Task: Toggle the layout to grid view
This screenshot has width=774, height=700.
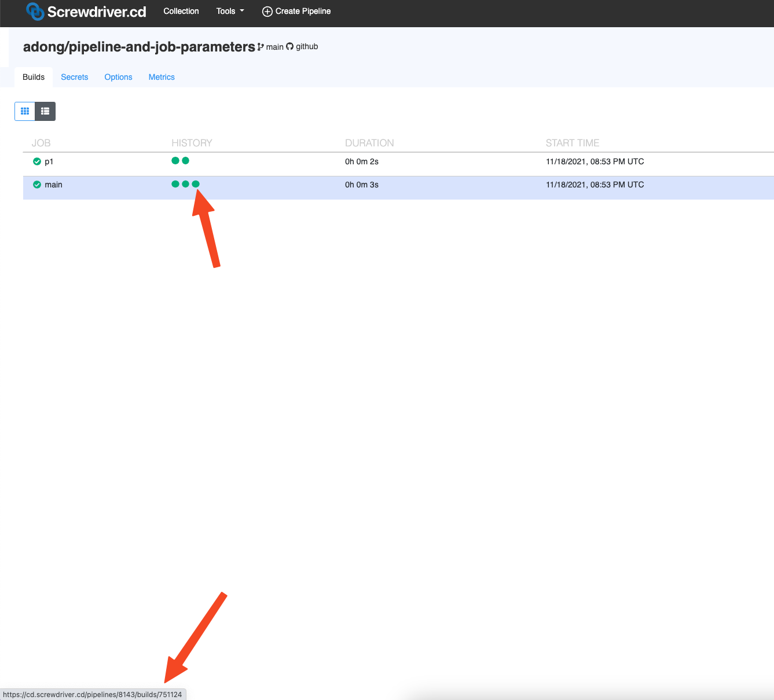Action: (24, 111)
